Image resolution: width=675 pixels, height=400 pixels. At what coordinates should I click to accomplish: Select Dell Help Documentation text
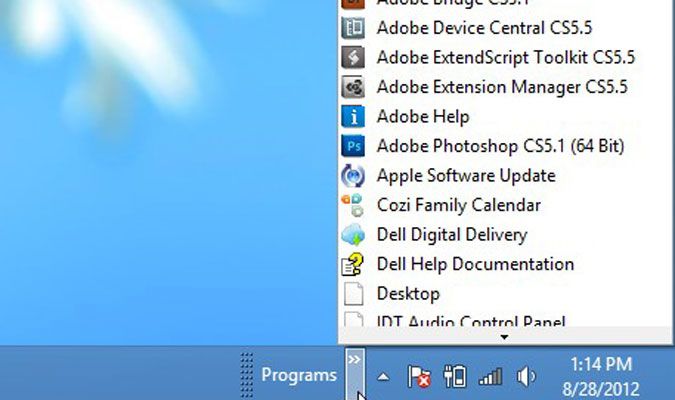click(x=476, y=264)
